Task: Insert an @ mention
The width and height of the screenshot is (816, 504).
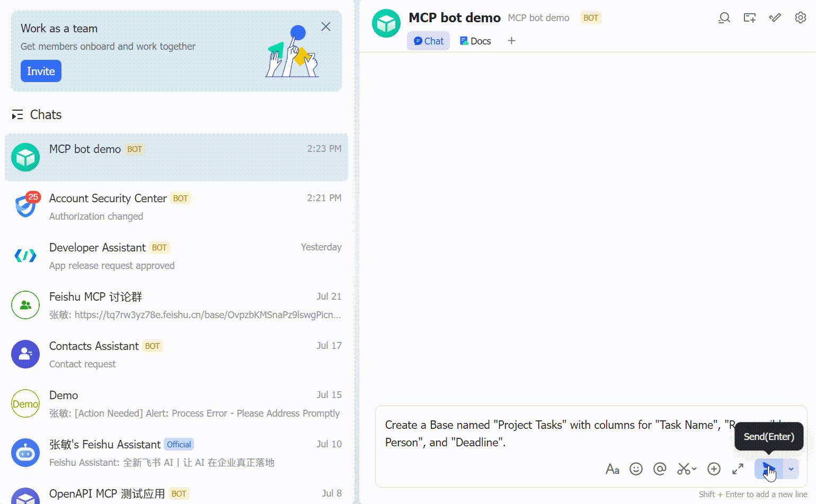Action: coord(660,469)
